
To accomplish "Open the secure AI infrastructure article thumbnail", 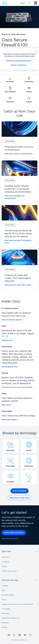I will click(x=19, y=129).
